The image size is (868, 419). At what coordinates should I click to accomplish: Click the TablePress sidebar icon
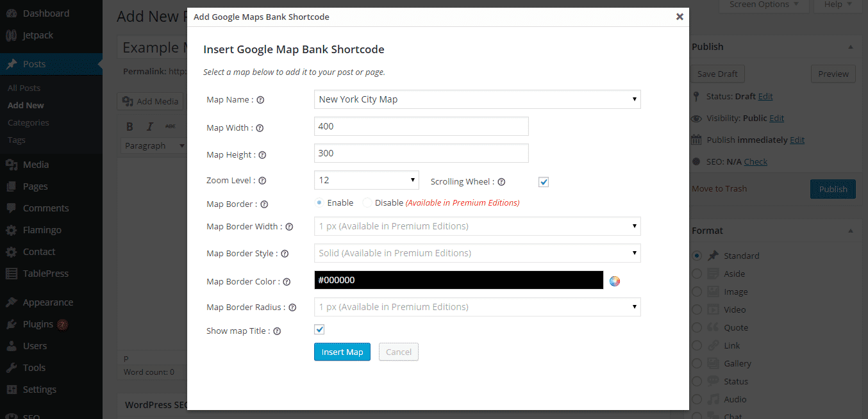point(12,274)
